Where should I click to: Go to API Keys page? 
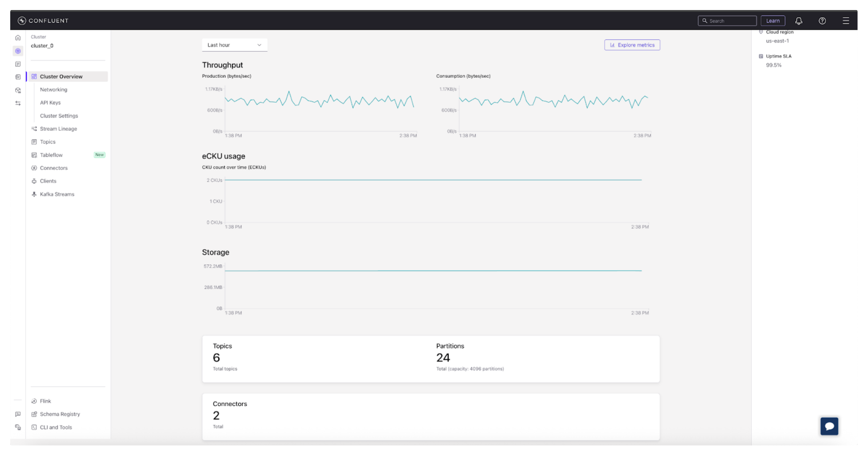pos(50,103)
